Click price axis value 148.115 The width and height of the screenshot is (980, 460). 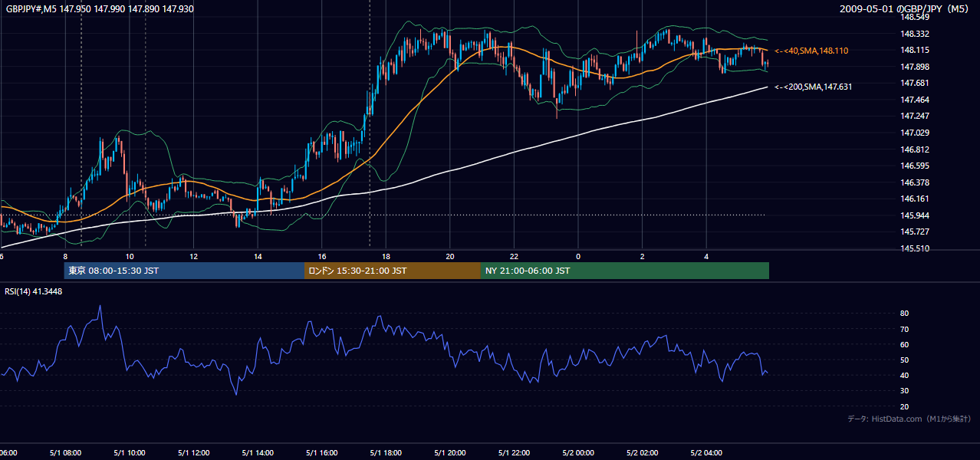pyautogui.click(x=915, y=51)
